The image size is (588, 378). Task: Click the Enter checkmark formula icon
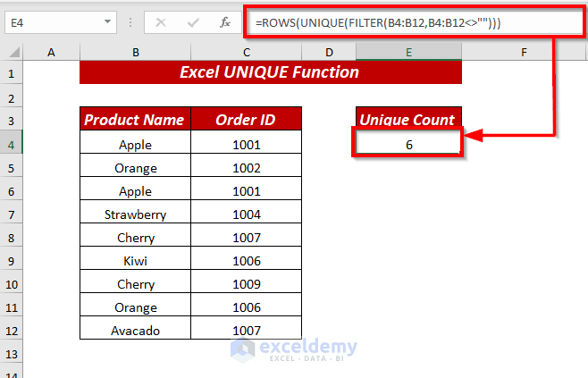tap(193, 23)
